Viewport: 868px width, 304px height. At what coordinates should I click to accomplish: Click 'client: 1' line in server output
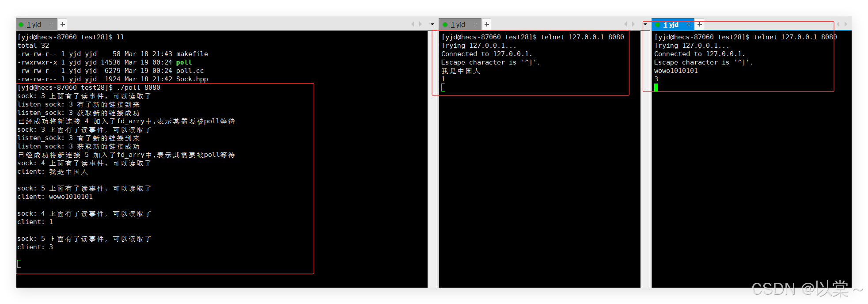point(35,222)
